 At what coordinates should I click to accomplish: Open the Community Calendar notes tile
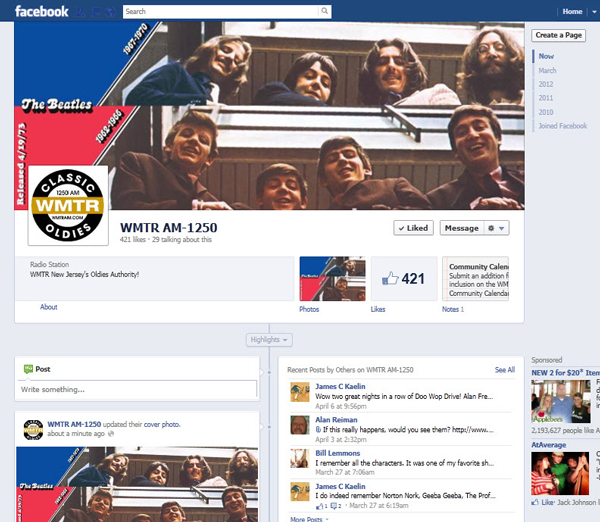(475, 279)
